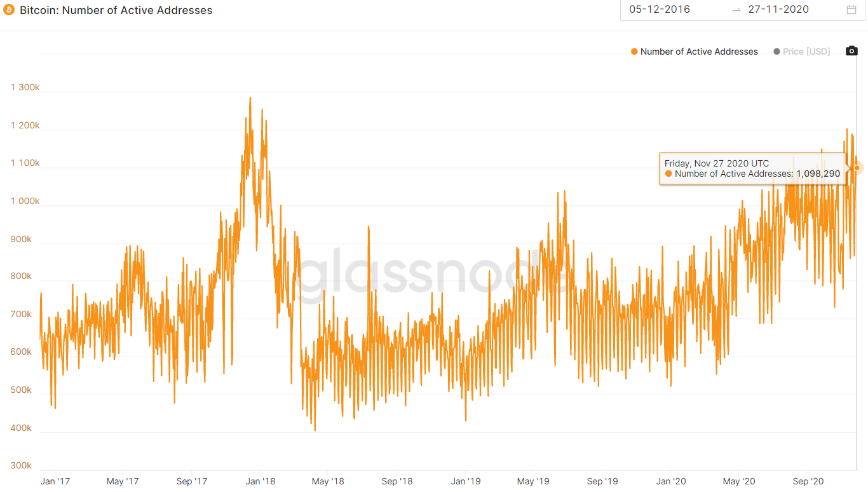Click the Sep '19 x-axis label
The height and width of the screenshot is (492, 868).
(x=602, y=481)
